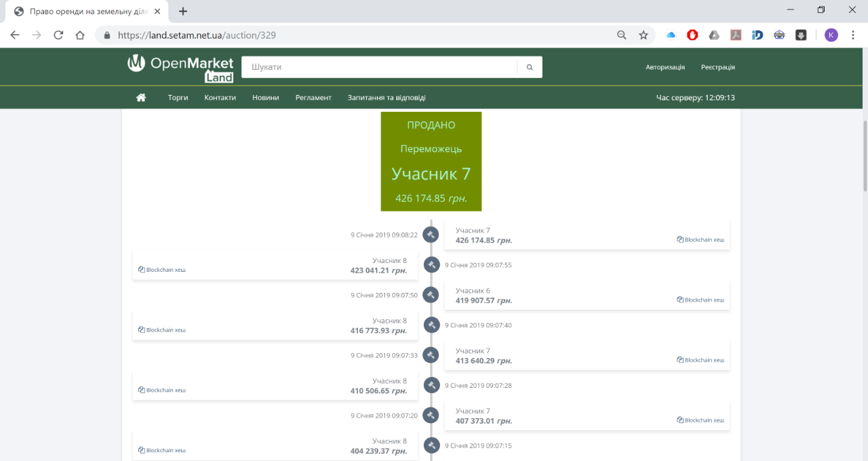Viewport: 868px width, 461px height.
Task: Click the Реєстрація link
Action: (x=718, y=67)
